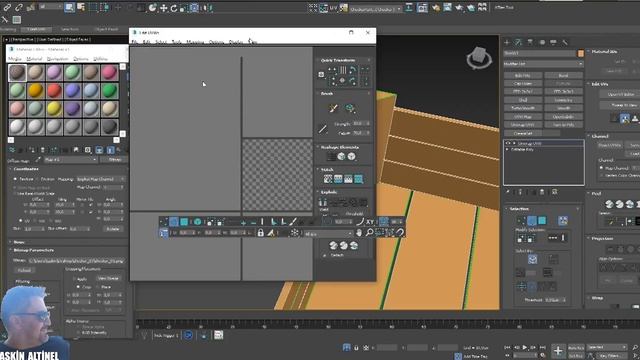Click the Reload bitmap button

tap(24, 270)
